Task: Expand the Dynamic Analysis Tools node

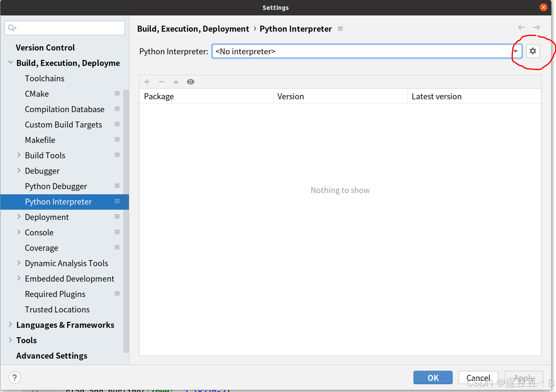Action: coord(18,263)
